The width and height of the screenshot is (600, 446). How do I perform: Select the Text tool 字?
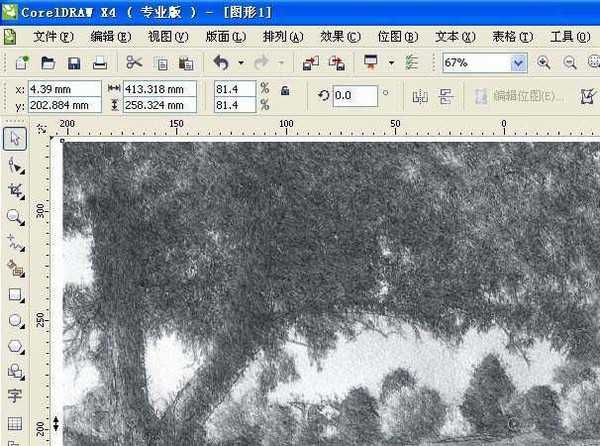[x=15, y=396]
